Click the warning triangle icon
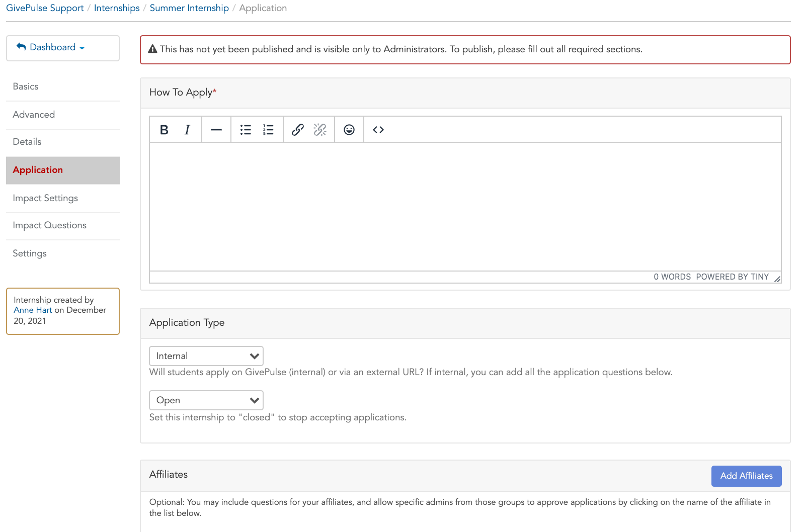Image resolution: width=804 pixels, height=532 pixels. 152,49
